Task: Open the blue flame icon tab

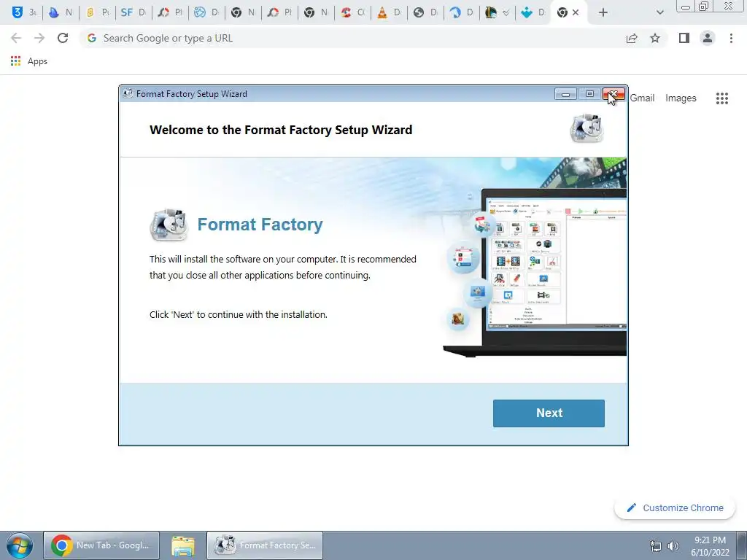Action: click(61, 12)
